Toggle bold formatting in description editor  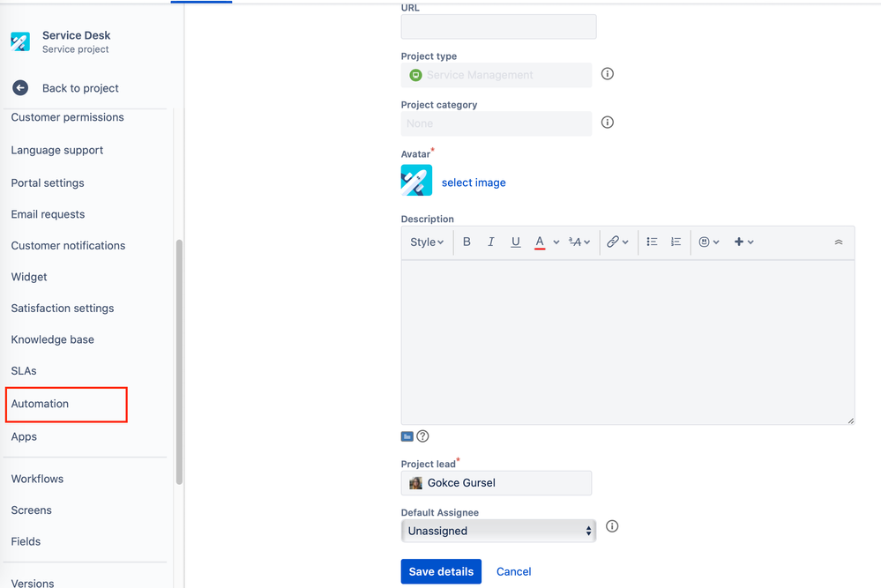point(467,242)
